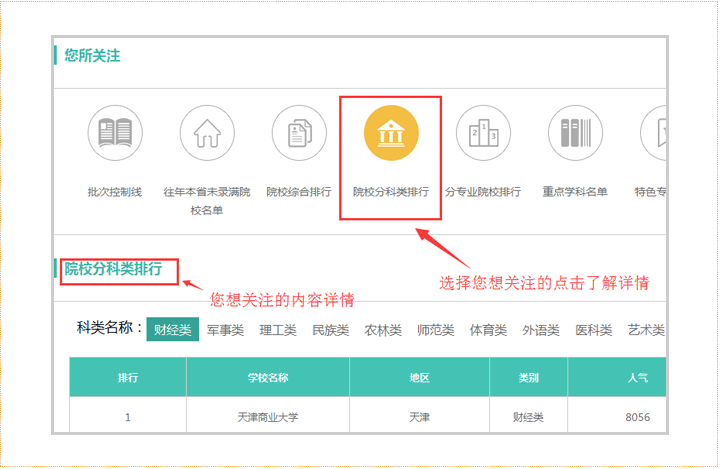
Task: Click the 批次控制线 open-book icon
Action: 115,133
